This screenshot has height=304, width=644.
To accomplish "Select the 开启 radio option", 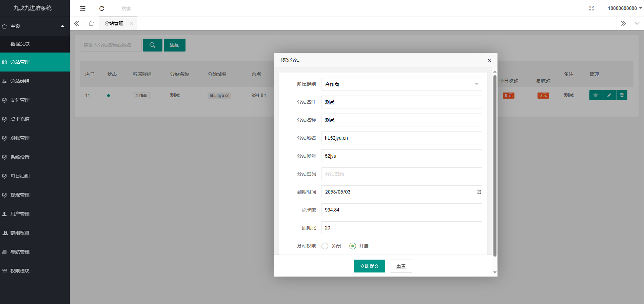I will tap(353, 246).
